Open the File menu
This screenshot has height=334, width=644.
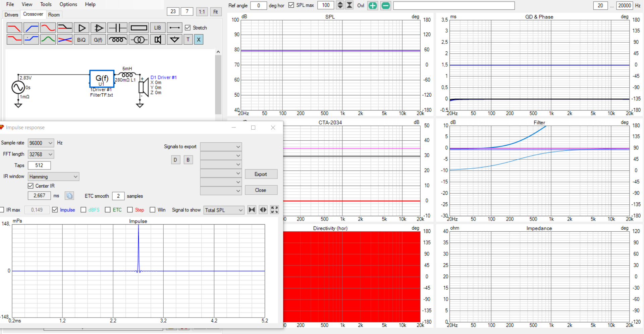click(x=10, y=4)
